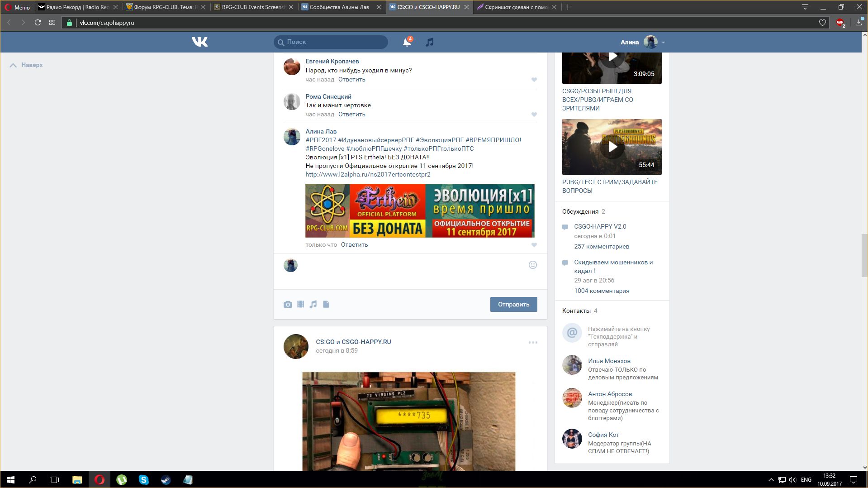Open the Opera Меню button

[17, 7]
